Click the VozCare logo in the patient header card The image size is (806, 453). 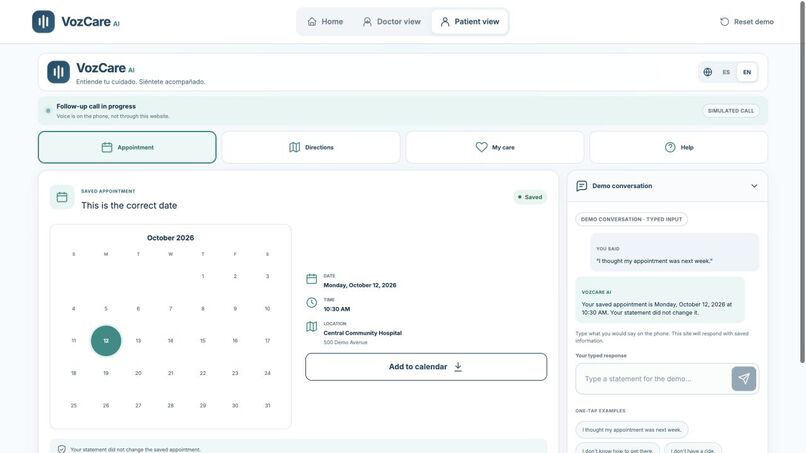pyautogui.click(x=59, y=72)
